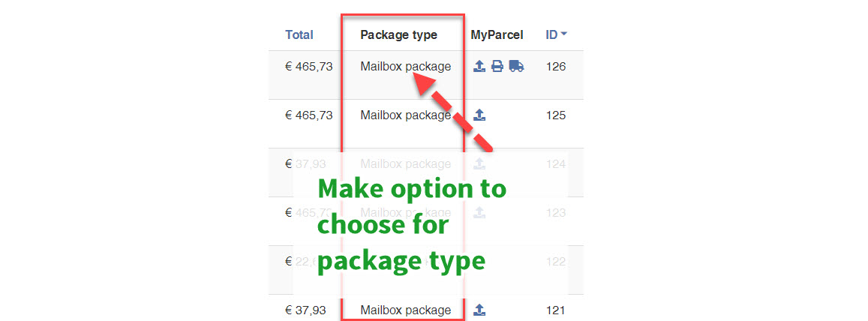This screenshot has width=868, height=321.
Task: Open order ID 126
Action: (x=556, y=66)
